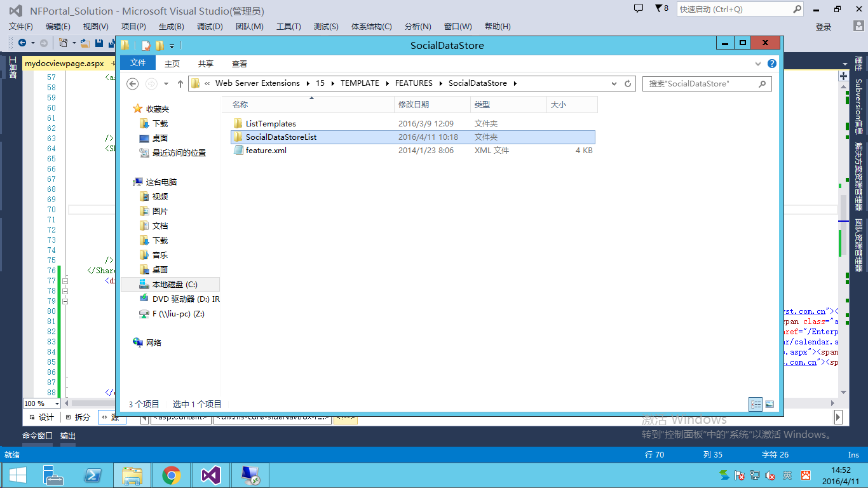
Task: Open new project dropdown arrow in VS toolbar
Action: (74, 43)
